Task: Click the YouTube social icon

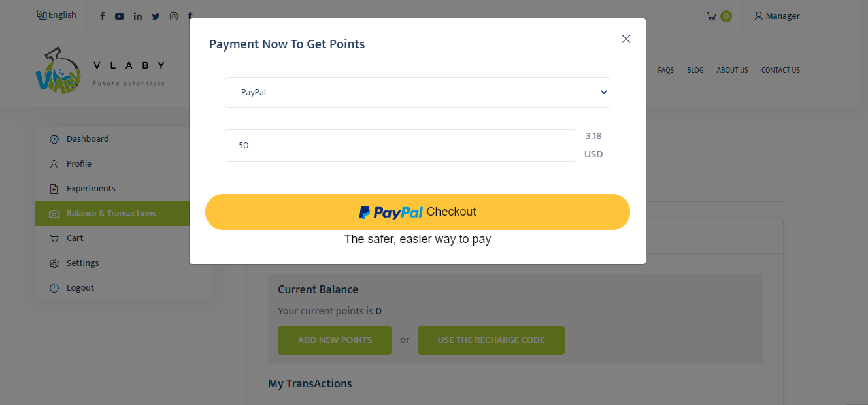Action: click(120, 16)
